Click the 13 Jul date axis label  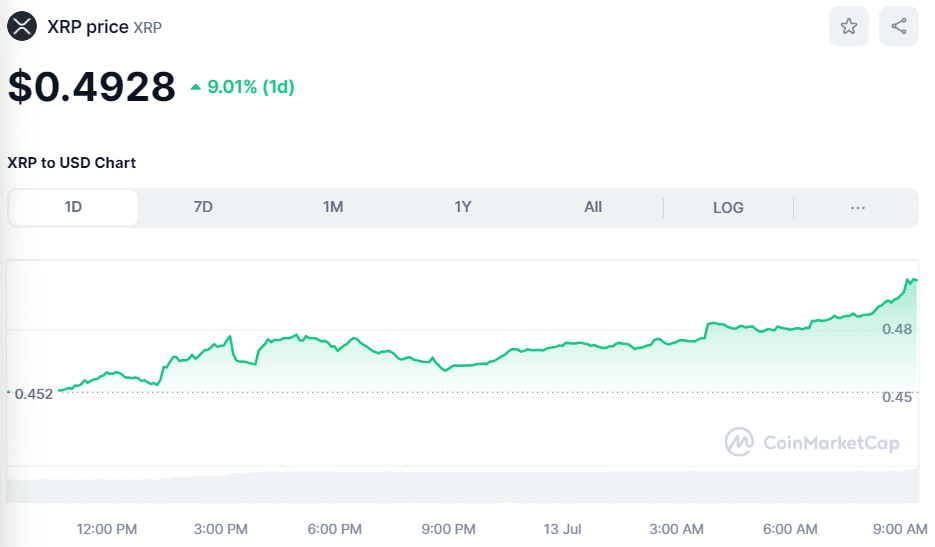point(562,529)
